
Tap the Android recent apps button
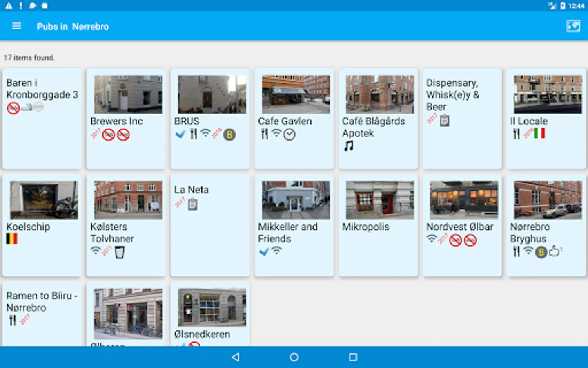tap(353, 357)
